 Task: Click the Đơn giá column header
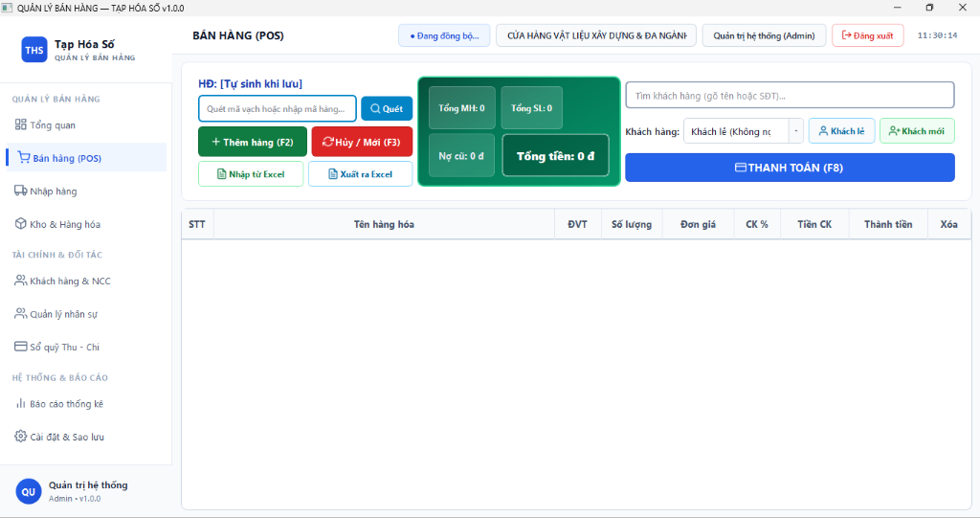[698, 224]
